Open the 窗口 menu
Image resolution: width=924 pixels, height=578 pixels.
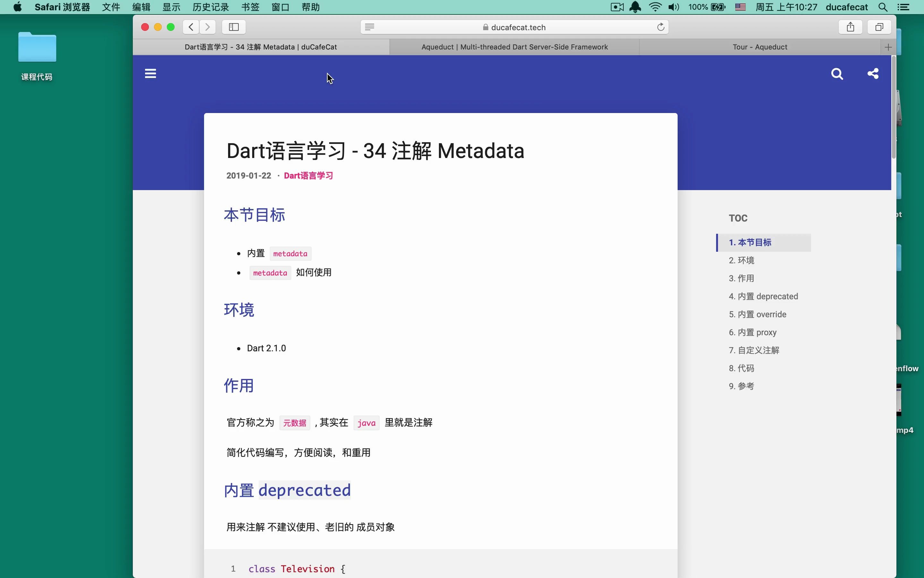click(x=281, y=7)
